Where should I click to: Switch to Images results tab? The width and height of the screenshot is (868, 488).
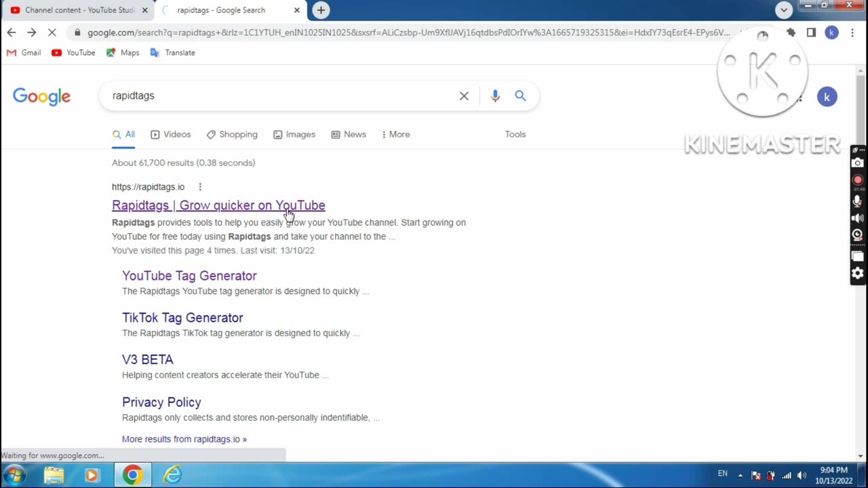coord(294,134)
